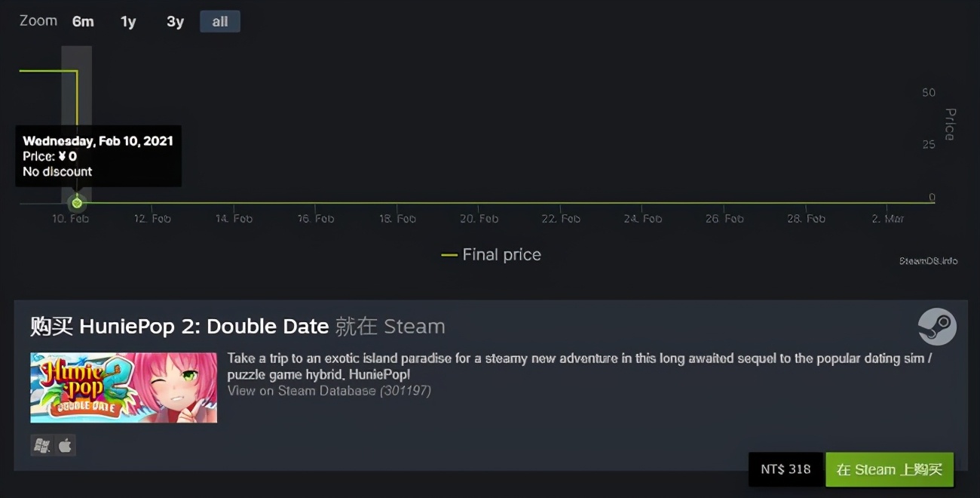Image resolution: width=980 pixels, height=498 pixels.
Task: Click the HuniePop 2 capsule thumbnail
Action: point(123,387)
